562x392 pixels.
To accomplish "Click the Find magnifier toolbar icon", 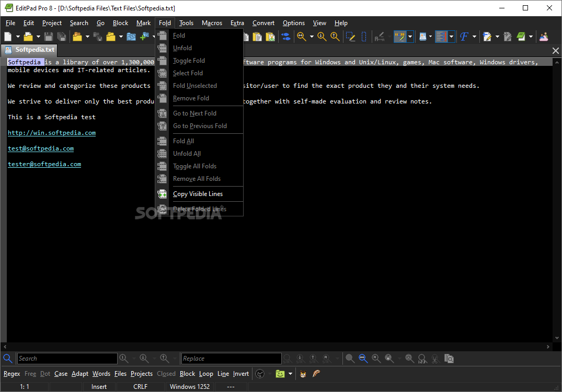I will coord(302,37).
